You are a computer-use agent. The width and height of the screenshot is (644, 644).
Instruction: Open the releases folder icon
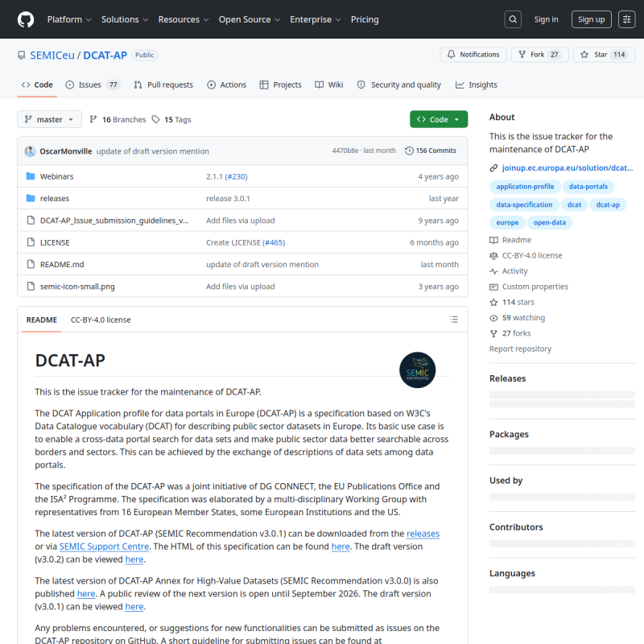[31, 198]
